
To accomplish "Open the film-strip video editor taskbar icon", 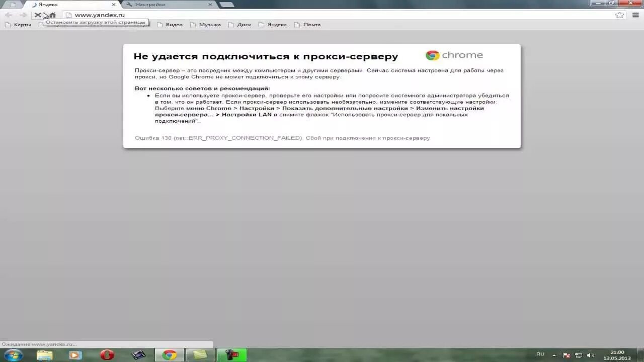I will [x=138, y=355].
